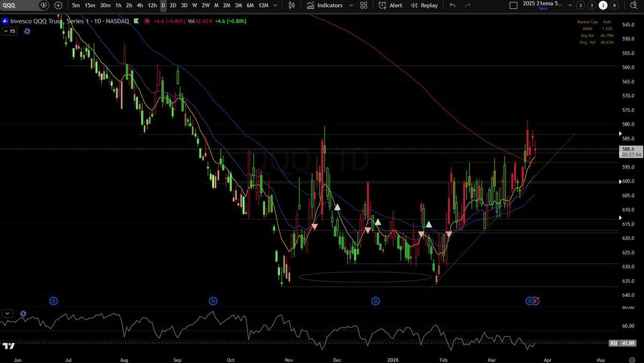The image size is (644, 363).
Task: Click the 2025 21ema layout name
Action: tap(543, 4)
